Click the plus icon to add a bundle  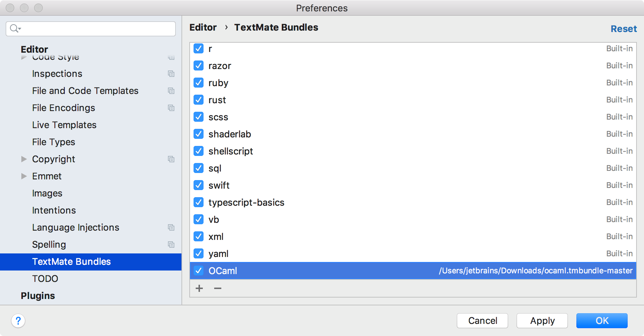pos(199,288)
